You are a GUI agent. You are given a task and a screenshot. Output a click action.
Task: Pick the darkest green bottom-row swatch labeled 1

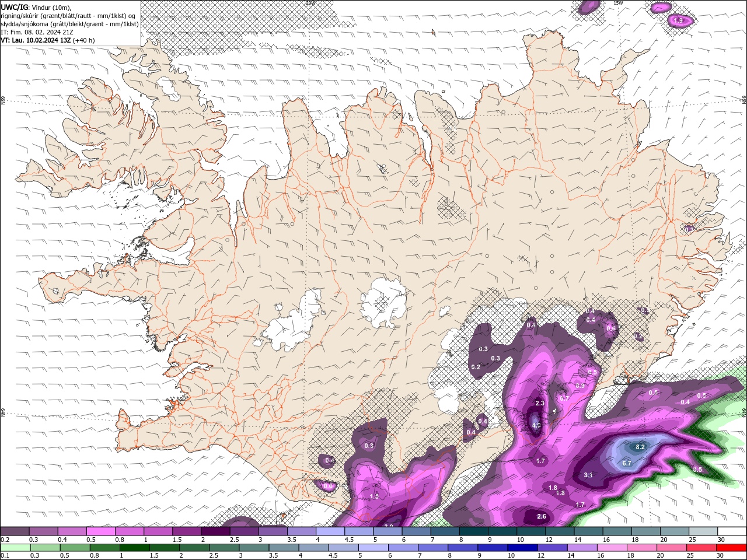(135, 548)
